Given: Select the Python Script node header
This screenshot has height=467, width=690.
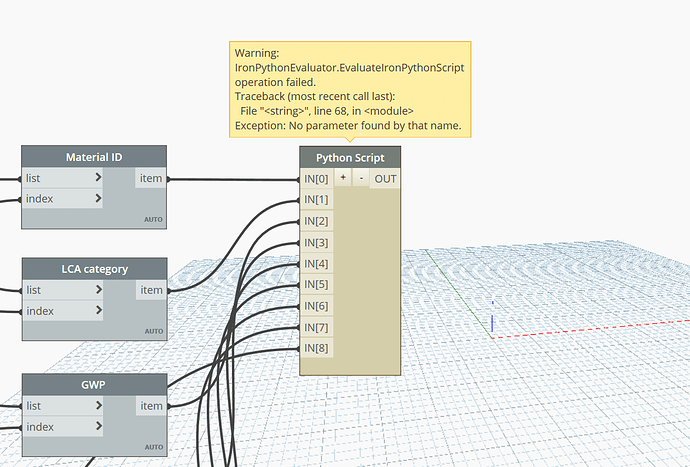Looking at the screenshot, I should click(x=350, y=158).
